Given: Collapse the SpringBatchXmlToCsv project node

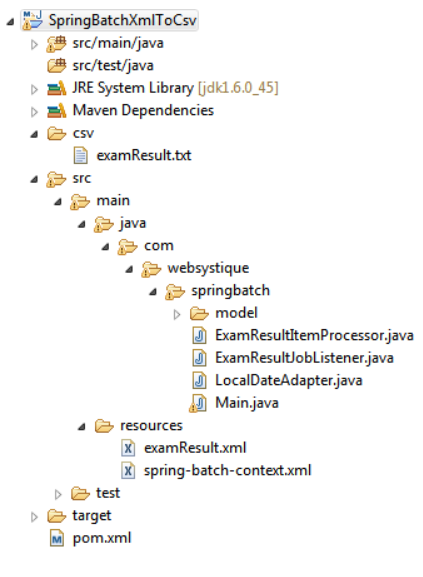Looking at the screenshot, I should [11, 22].
